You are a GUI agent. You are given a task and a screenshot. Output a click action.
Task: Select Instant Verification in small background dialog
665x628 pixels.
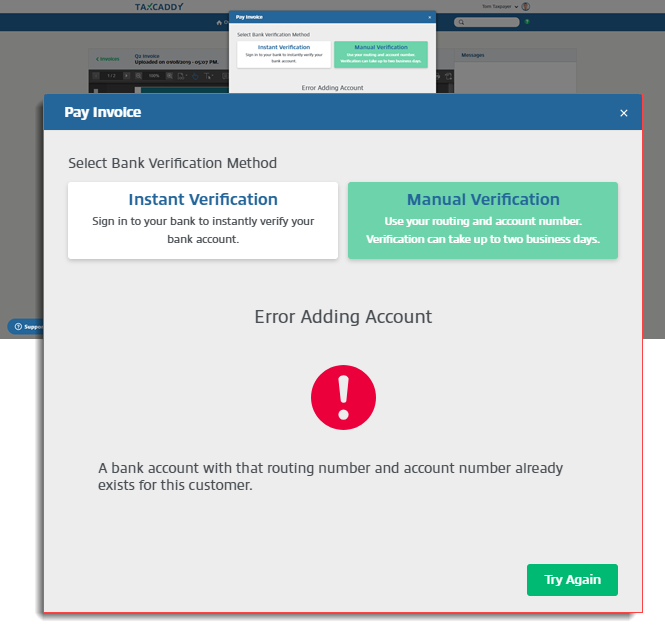pos(284,54)
